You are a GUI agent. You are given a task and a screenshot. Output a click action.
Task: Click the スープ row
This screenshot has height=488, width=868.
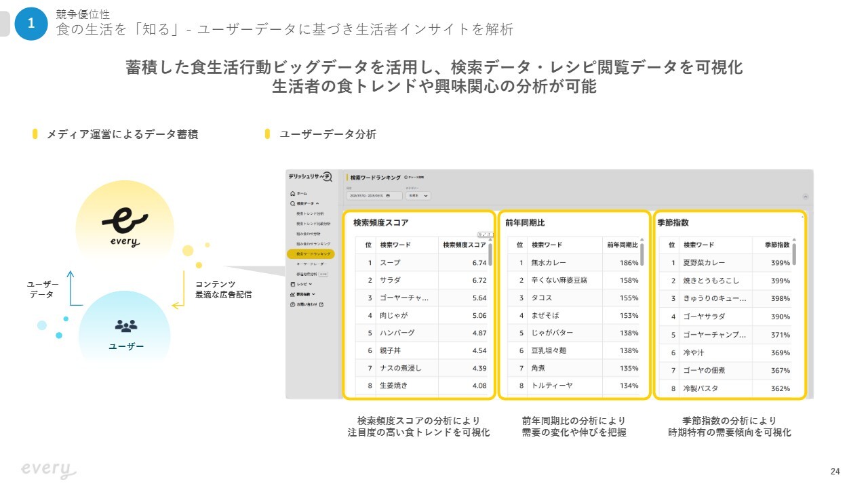421,263
